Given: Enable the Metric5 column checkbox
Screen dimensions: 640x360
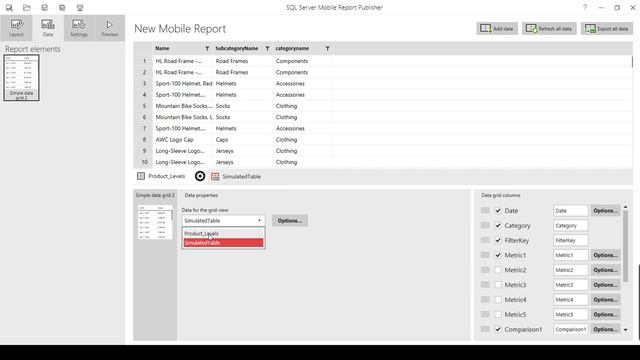Looking at the screenshot, I should coord(498,314).
